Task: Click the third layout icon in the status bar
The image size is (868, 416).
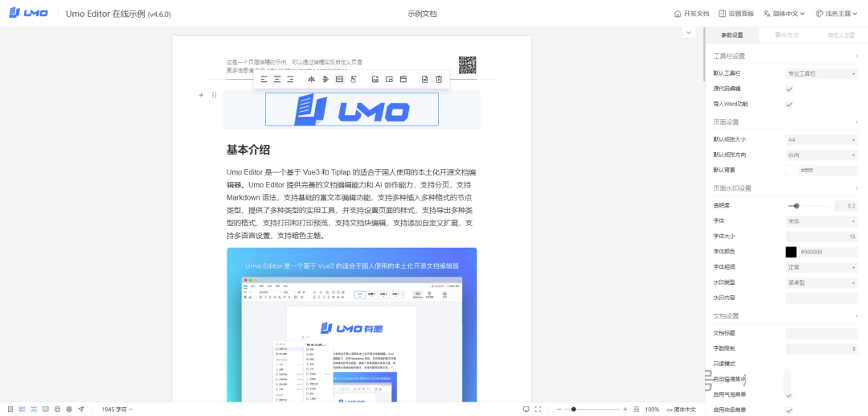Action: click(34, 410)
